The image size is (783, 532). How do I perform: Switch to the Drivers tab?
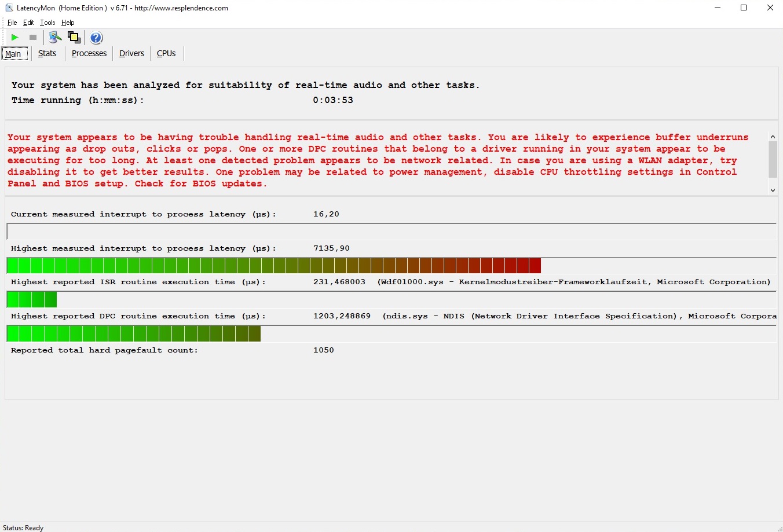pos(131,53)
